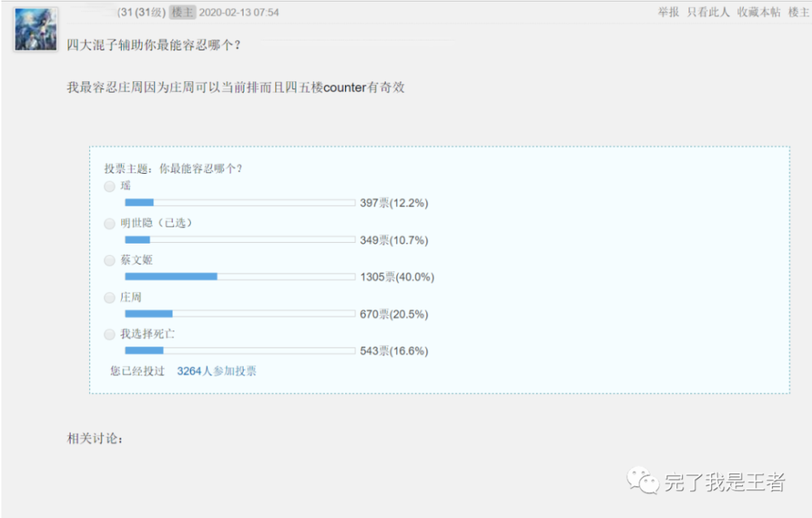Click the 1305票(40.0%) vote count text
Screen dimensions: 812x518
(397, 277)
